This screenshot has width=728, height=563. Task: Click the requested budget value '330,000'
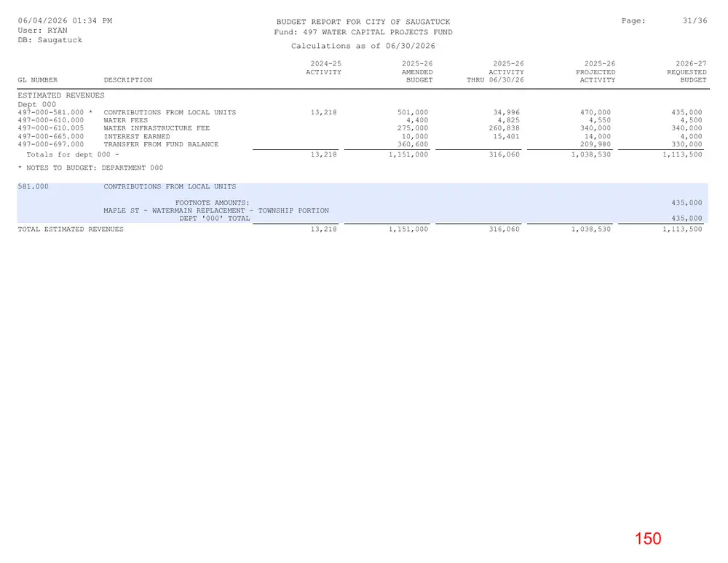point(687,144)
